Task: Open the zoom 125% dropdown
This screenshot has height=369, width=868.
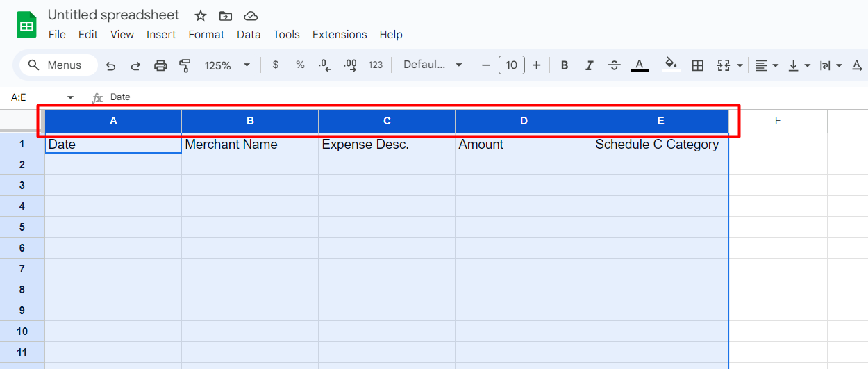Action: pos(227,65)
